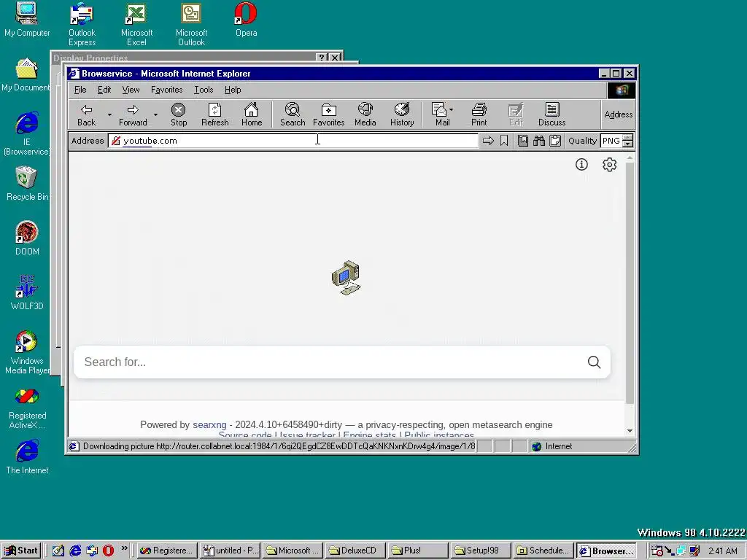Open the File menu

[80, 90]
